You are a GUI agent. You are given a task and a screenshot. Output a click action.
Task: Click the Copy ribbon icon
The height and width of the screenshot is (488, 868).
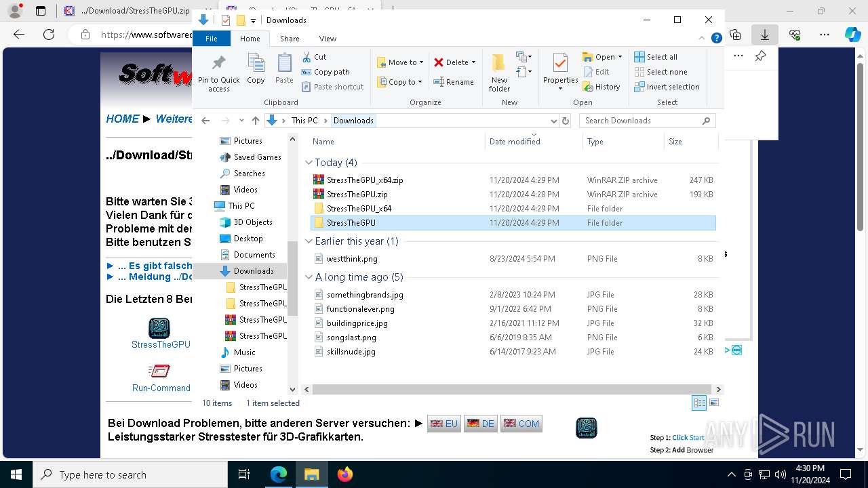click(256, 69)
